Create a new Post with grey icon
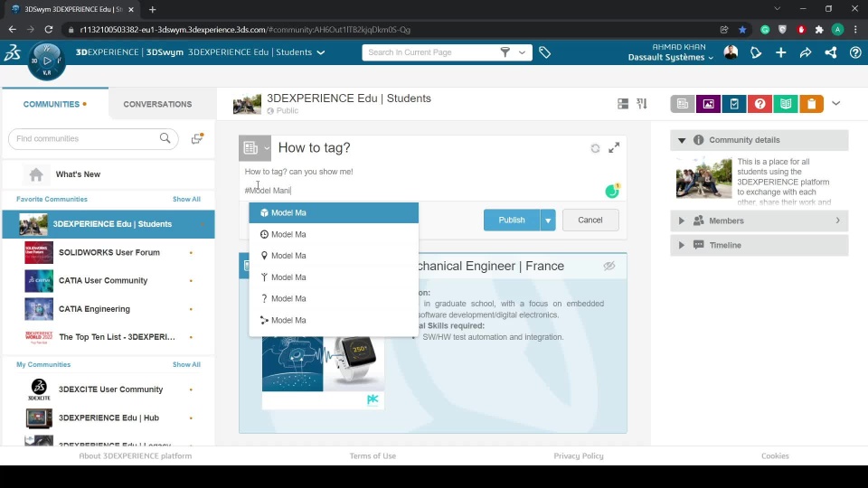 tap(682, 103)
